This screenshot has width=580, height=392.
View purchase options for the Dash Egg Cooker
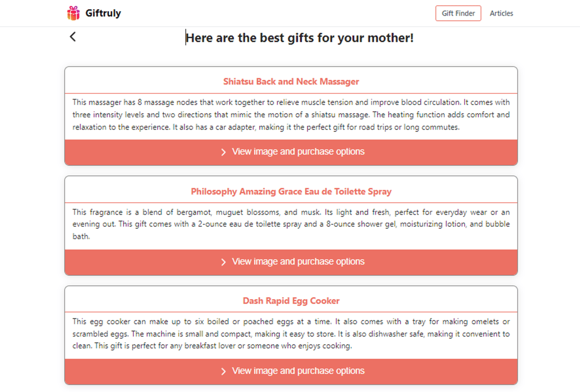pyautogui.click(x=298, y=371)
